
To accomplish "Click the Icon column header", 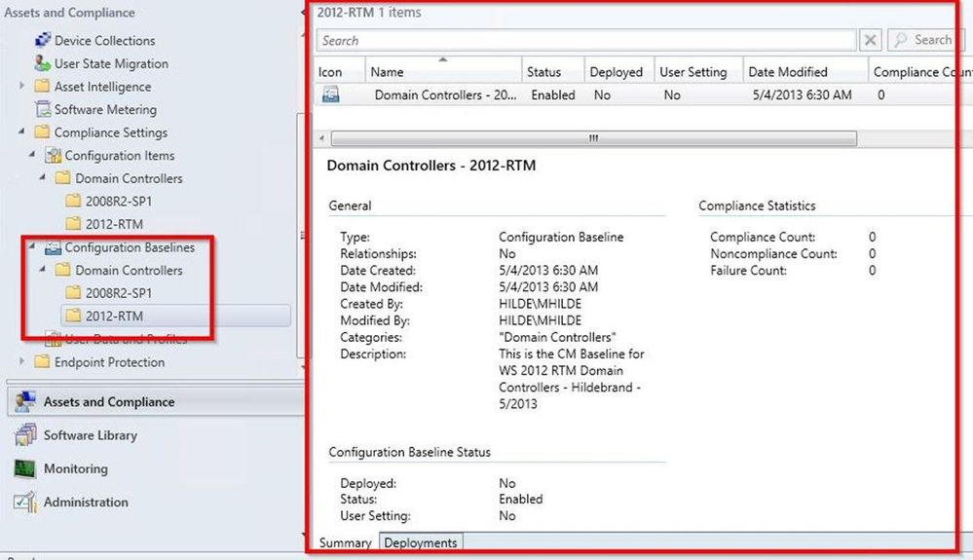I will click(340, 72).
